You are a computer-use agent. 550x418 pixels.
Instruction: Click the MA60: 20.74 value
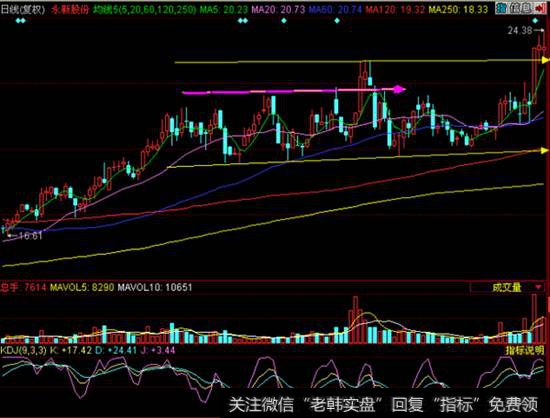tap(335, 9)
